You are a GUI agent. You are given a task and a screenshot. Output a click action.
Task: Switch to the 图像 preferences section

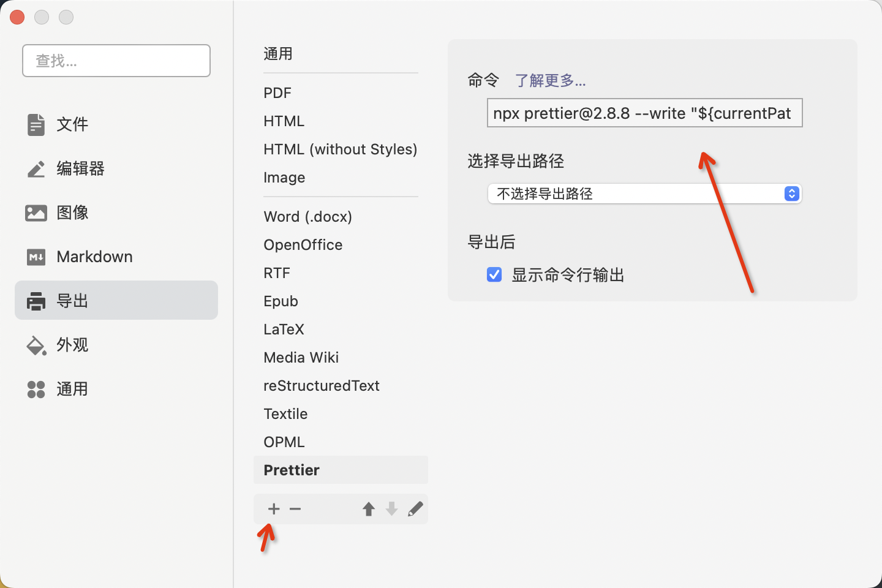point(72,213)
